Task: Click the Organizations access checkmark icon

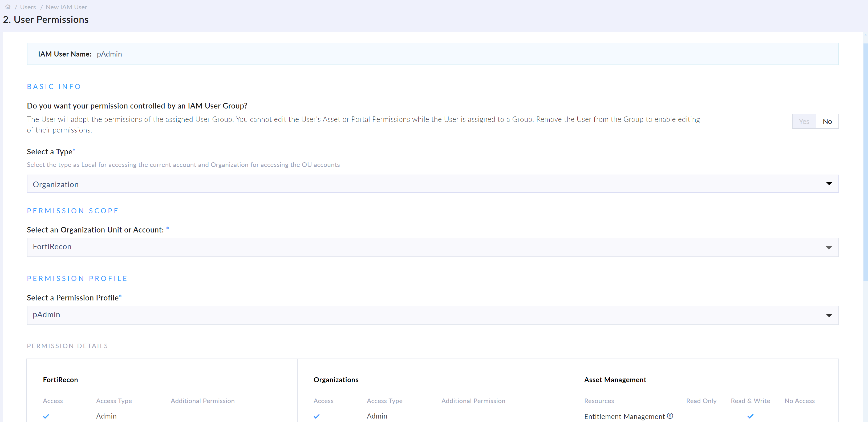Action: coord(317,416)
